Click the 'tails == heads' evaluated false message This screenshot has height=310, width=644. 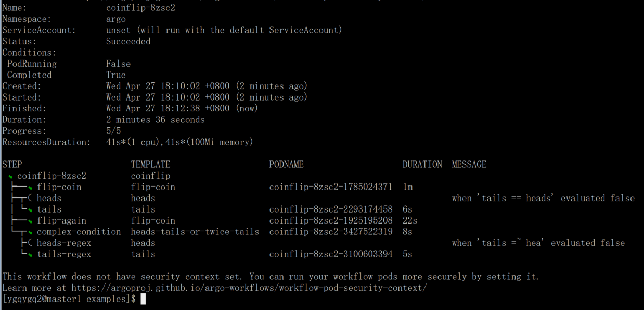(543, 198)
